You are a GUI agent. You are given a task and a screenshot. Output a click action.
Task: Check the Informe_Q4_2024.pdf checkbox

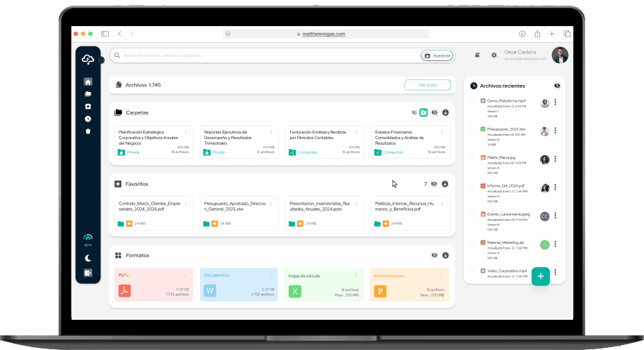(471, 186)
